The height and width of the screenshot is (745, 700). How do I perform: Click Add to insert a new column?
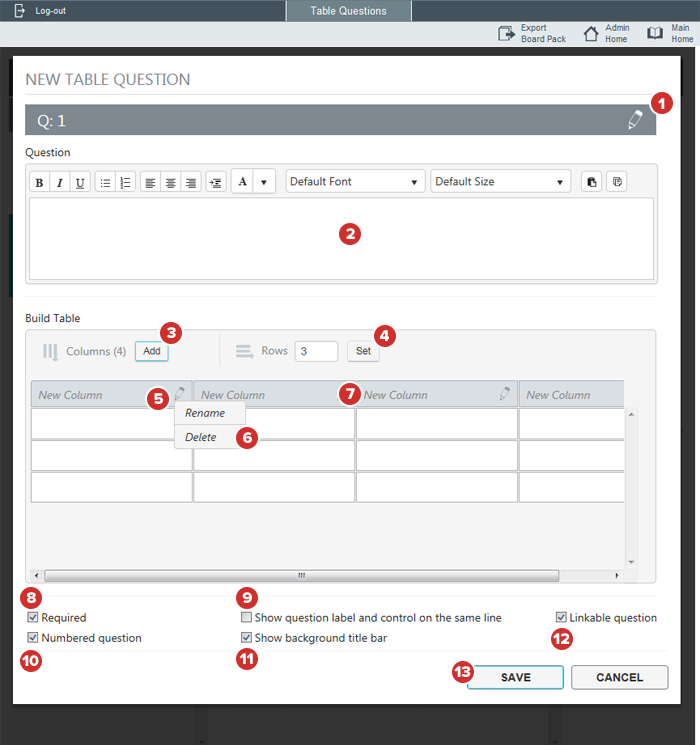tap(151, 351)
